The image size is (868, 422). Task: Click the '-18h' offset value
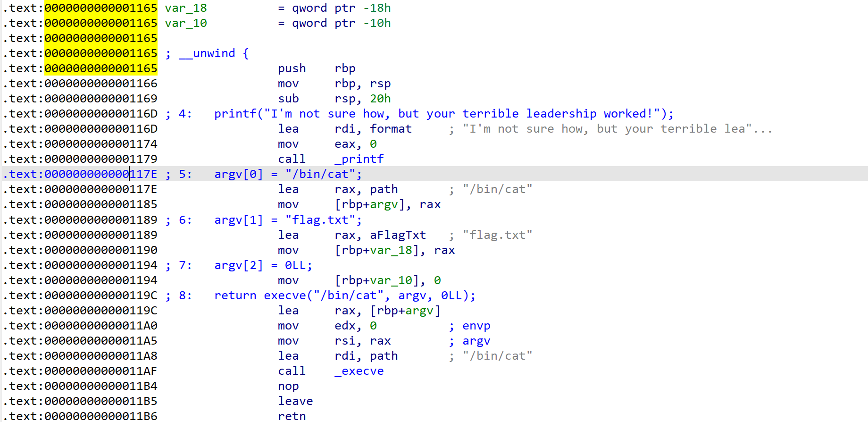coord(376,8)
